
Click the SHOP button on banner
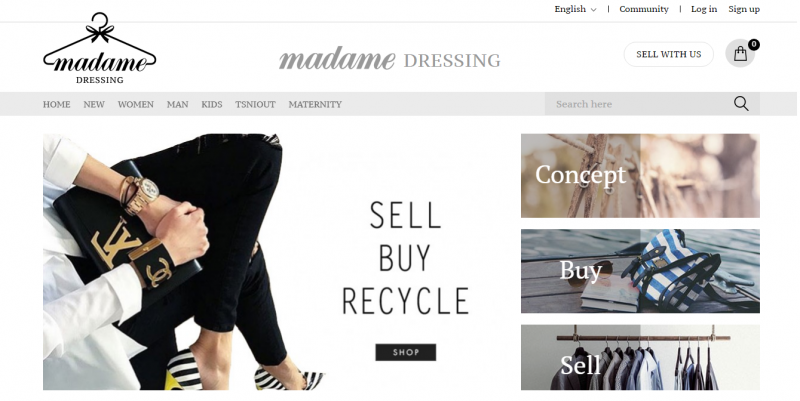tap(406, 352)
